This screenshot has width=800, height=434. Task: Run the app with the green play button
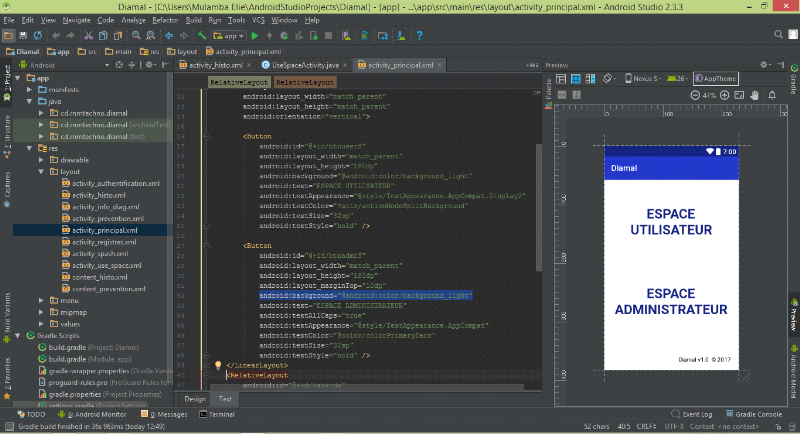[x=254, y=36]
